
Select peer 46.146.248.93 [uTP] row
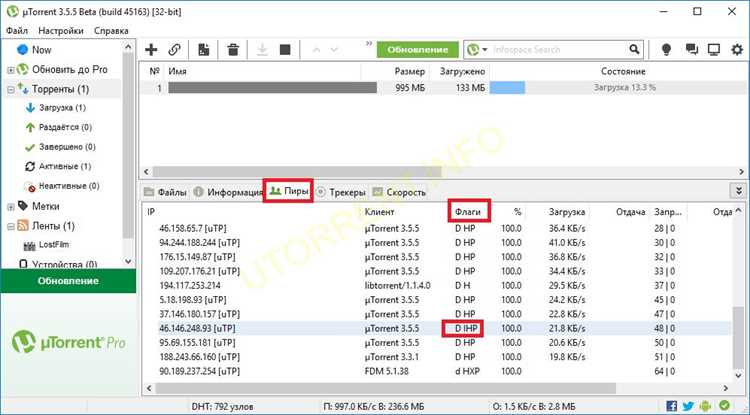tap(437, 328)
